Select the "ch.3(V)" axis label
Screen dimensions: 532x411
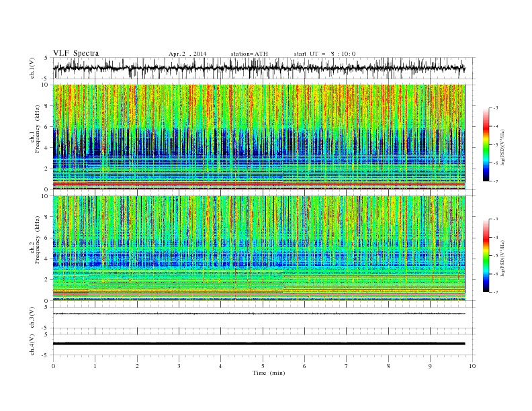click(32, 318)
